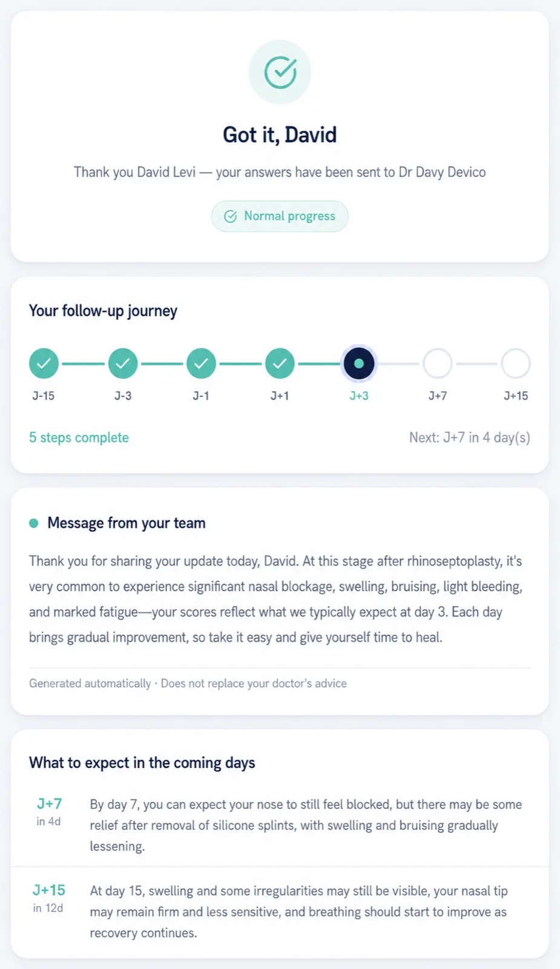Click the Normal progress badge
Image resolution: width=560 pixels, height=969 pixels.
click(x=280, y=216)
